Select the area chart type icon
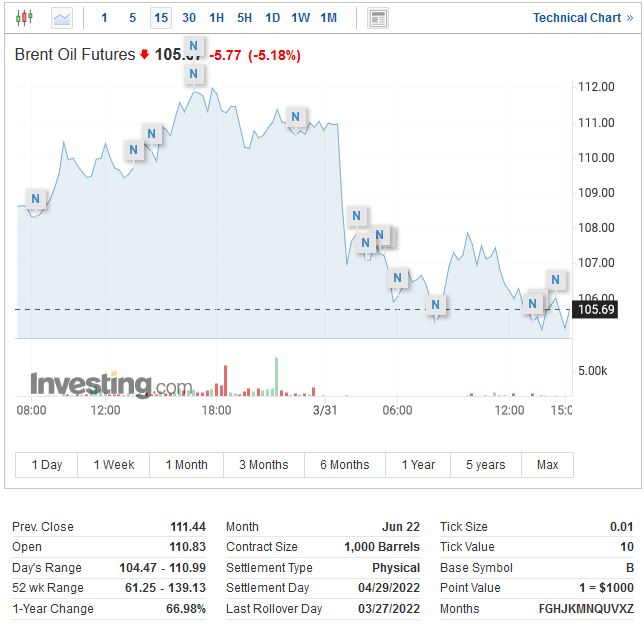644x639 pixels. [x=62, y=18]
